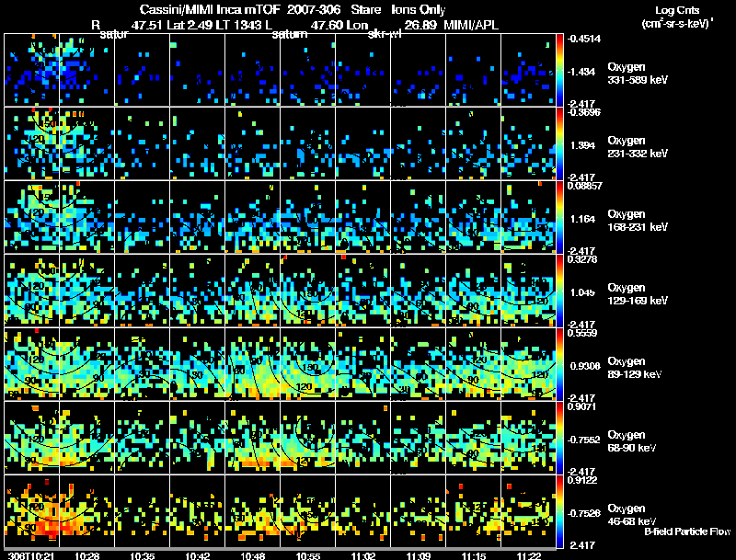Click the 10:28 time label
This screenshot has height=560, width=736.
pyautogui.click(x=86, y=556)
